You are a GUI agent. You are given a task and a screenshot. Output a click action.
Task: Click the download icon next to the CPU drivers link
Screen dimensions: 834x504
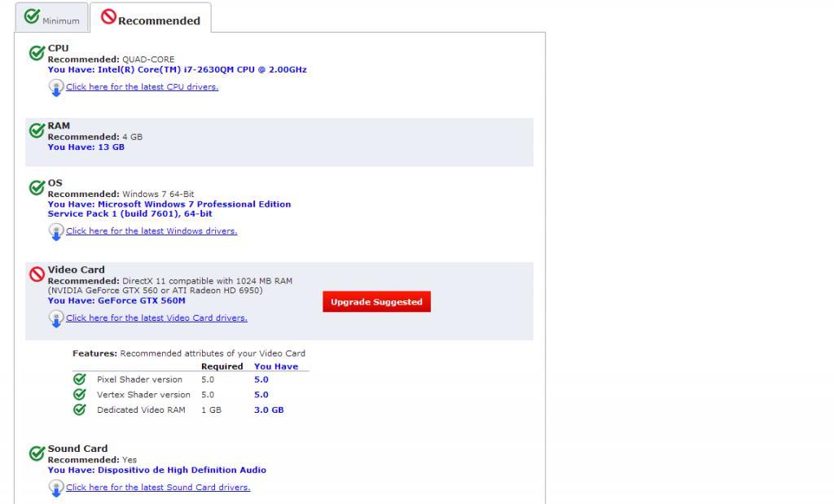(x=56, y=88)
